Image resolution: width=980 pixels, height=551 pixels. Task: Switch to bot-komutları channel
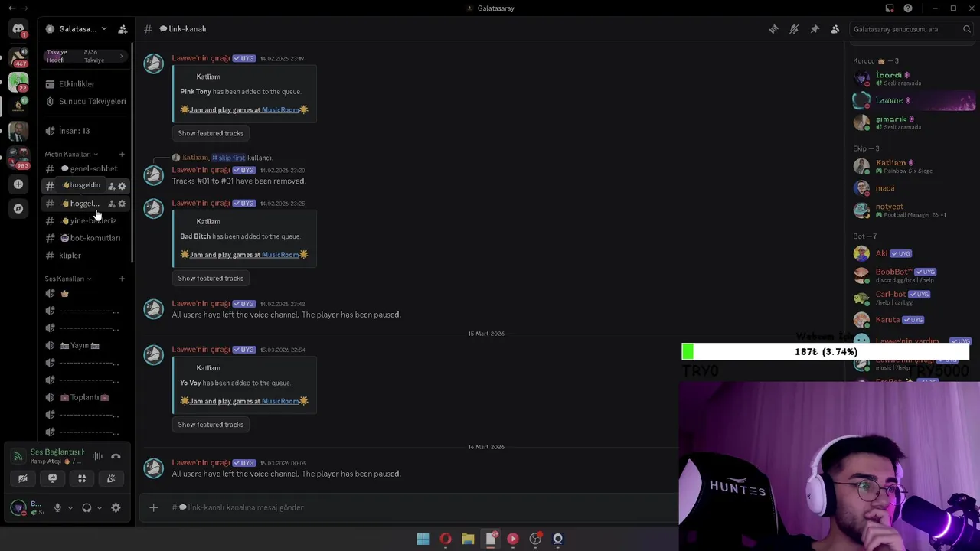point(86,238)
